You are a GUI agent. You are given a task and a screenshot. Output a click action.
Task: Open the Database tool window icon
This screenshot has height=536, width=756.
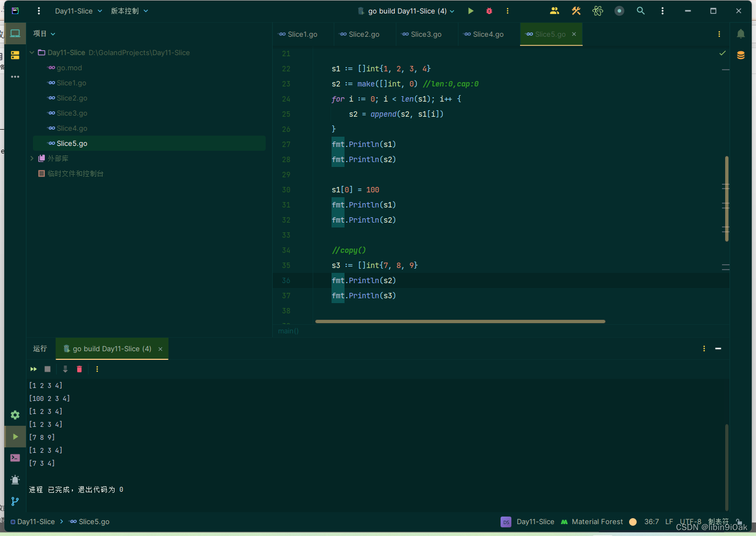point(741,55)
